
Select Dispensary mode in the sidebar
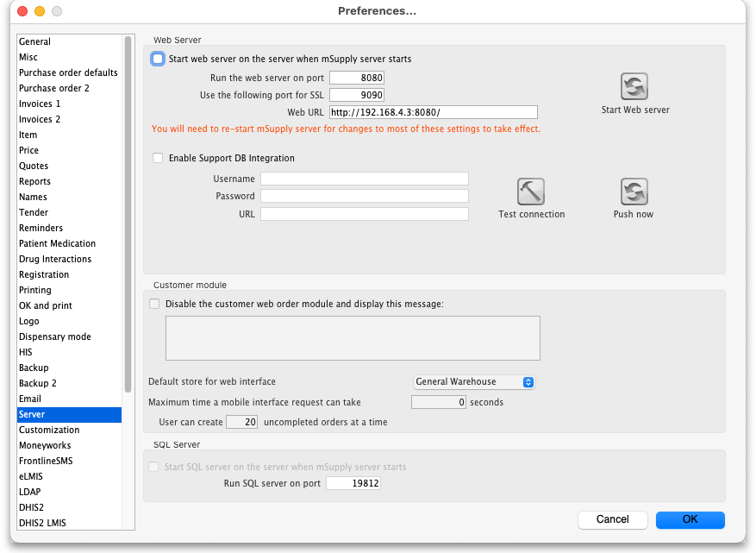[x=55, y=336]
